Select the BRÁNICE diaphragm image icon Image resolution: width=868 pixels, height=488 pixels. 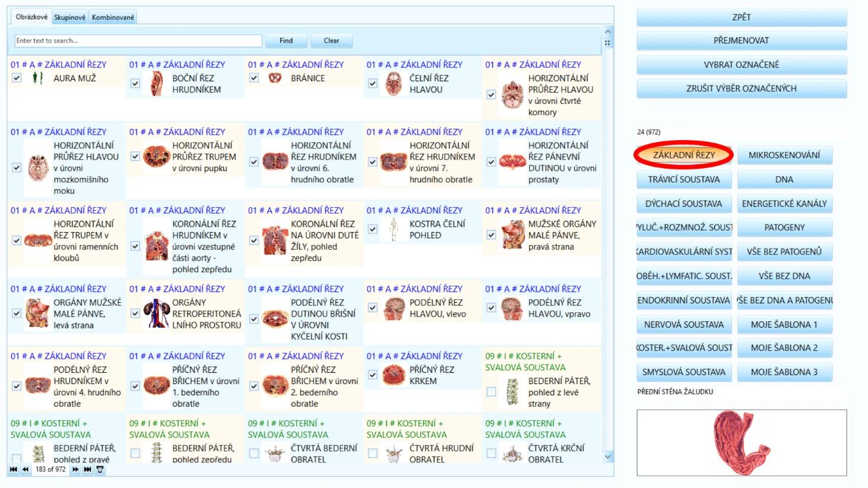pos(275,78)
